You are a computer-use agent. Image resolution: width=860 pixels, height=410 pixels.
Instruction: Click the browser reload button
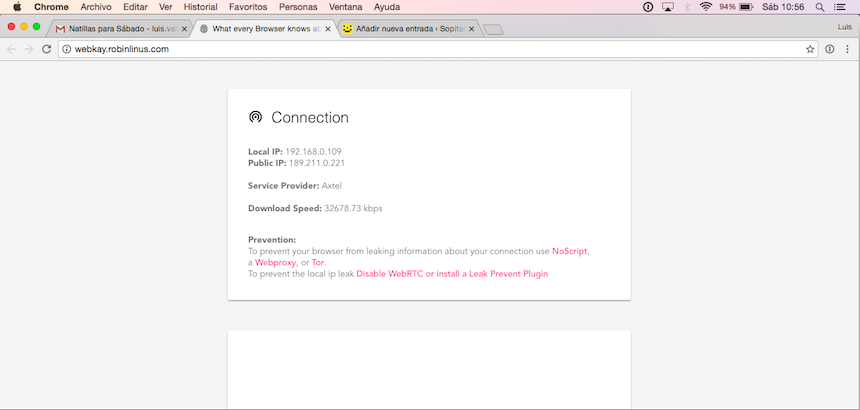pos(46,48)
